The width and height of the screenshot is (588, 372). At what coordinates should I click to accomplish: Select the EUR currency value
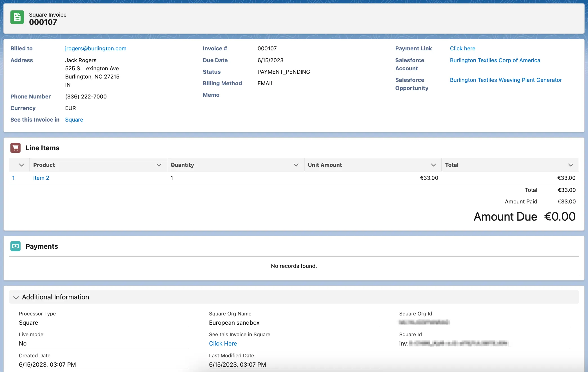(70, 108)
